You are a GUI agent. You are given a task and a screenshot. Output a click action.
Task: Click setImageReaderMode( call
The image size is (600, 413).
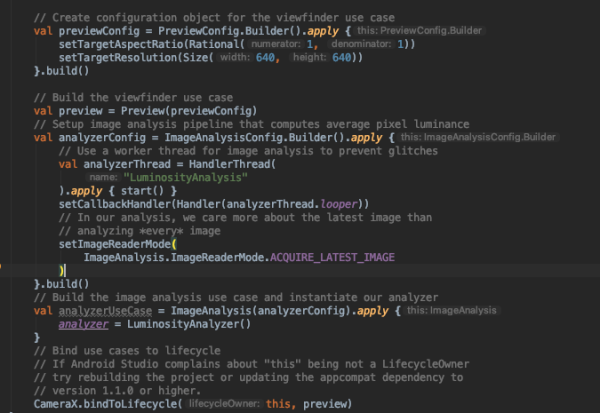(x=118, y=244)
